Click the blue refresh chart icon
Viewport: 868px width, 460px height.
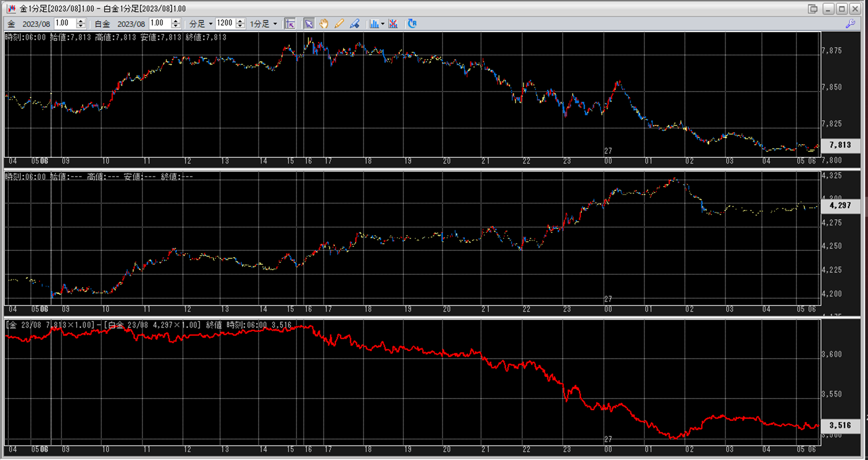coord(412,24)
